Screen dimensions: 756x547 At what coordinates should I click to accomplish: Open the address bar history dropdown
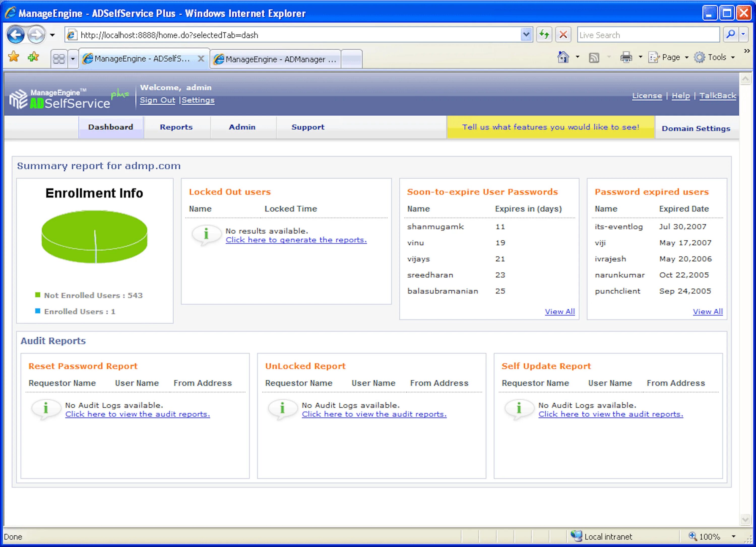coord(526,34)
